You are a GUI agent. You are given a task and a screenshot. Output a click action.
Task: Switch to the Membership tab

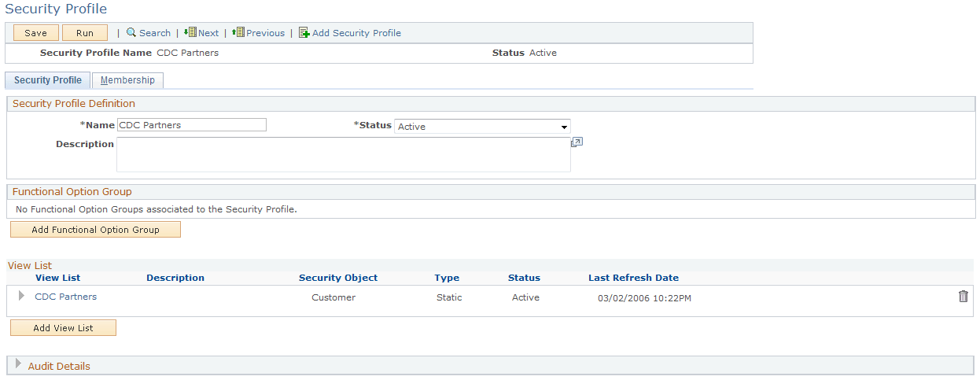(x=127, y=80)
